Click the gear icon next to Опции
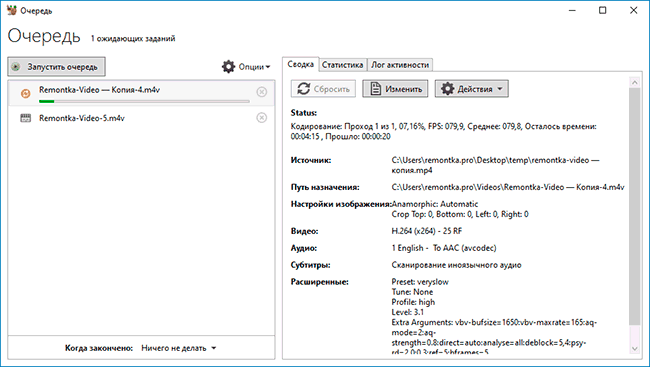 [x=228, y=67]
